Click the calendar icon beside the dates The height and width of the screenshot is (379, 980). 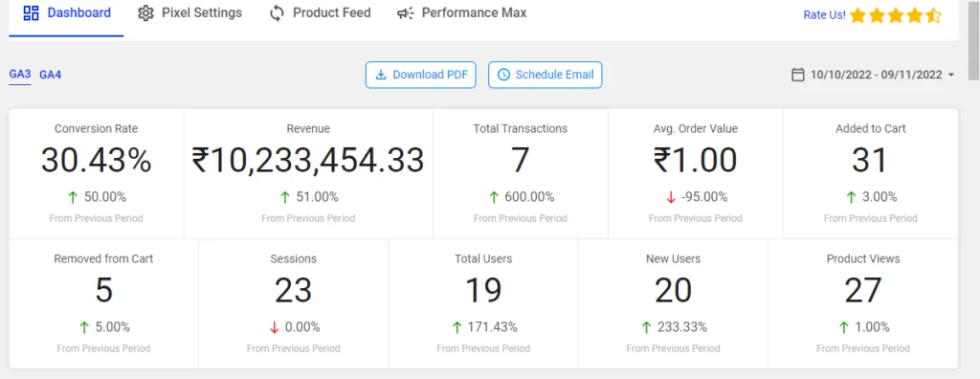coord(797,75)
